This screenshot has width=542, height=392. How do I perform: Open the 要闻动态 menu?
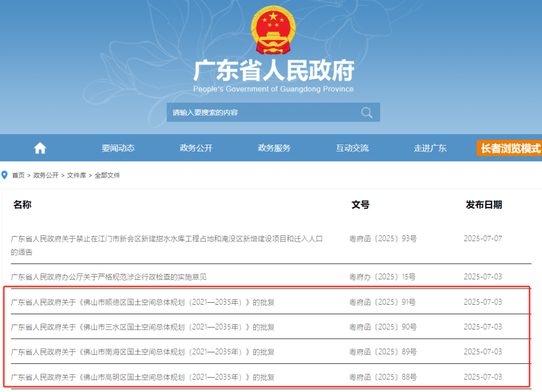tap(118, 148)
